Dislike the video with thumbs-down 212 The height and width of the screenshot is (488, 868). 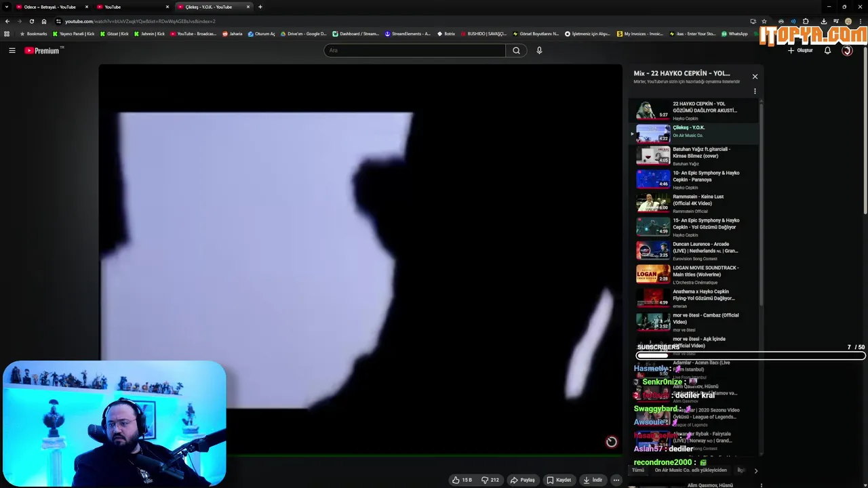490,480
